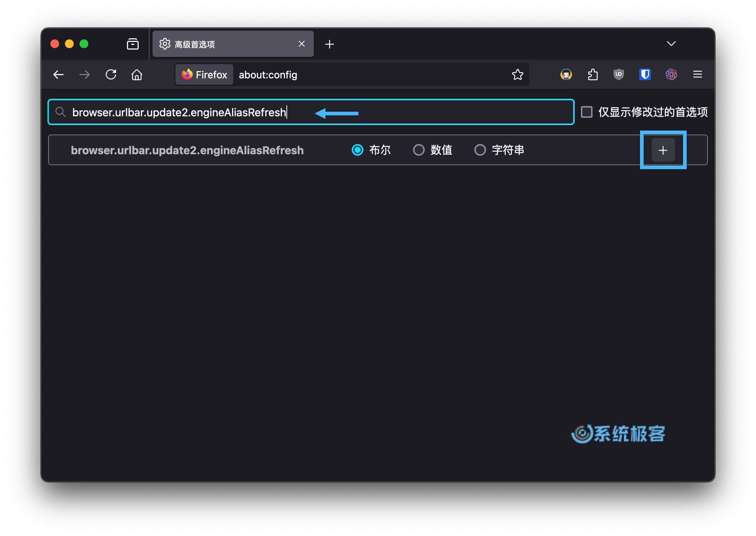Open the uBlock Origin shield extension

619,75
